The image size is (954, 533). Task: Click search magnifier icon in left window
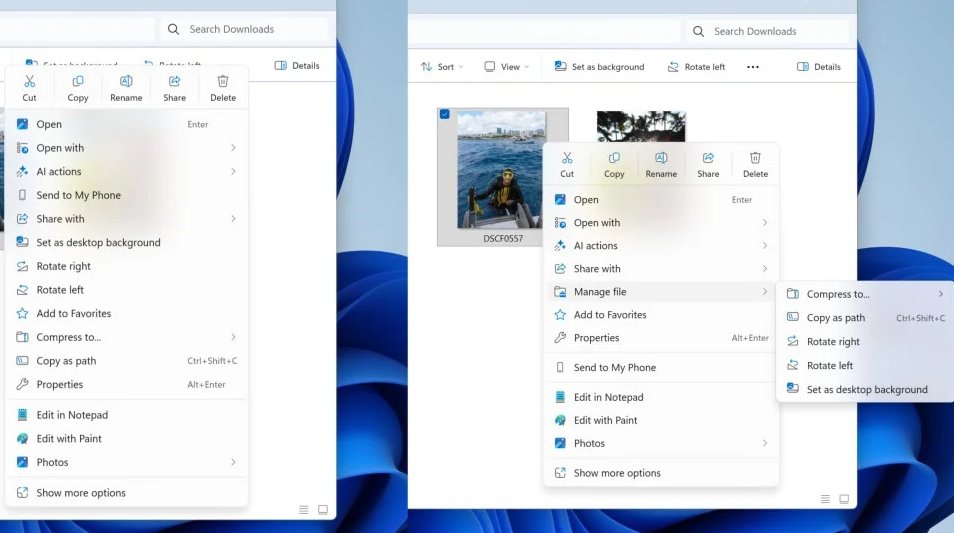tap(173, 29)
